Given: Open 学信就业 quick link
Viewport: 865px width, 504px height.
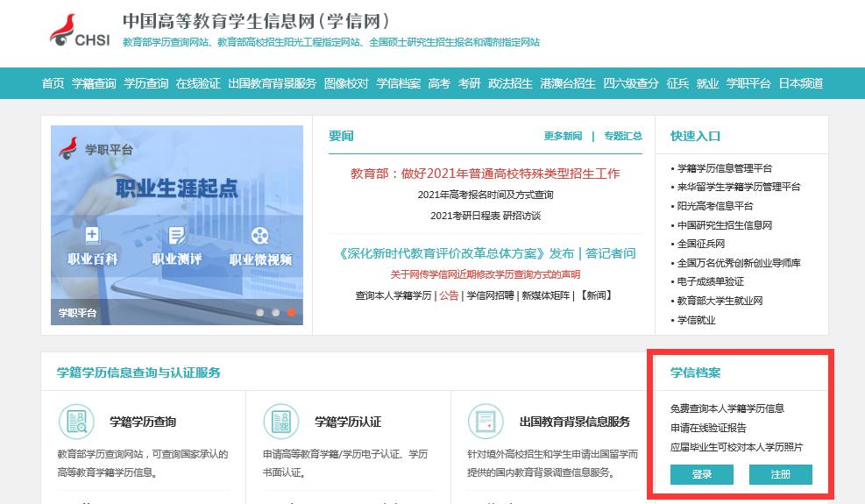Looking at the screenshot, I should (696, 320).
